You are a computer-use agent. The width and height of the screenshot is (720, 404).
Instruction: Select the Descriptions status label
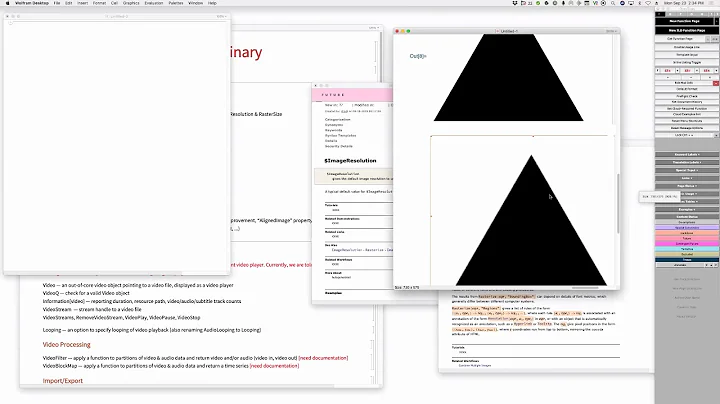(x=687, y=222)
